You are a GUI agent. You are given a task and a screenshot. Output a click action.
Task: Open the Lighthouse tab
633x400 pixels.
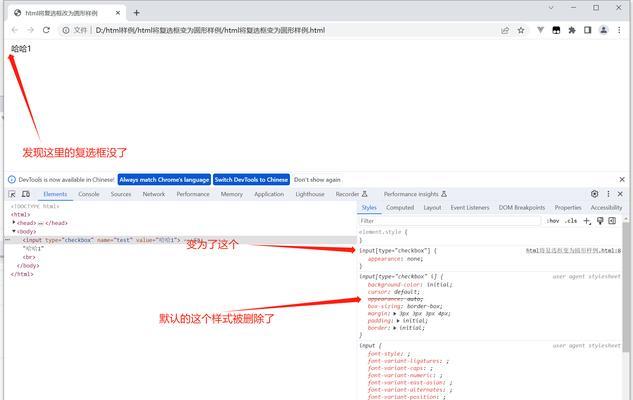click(x=310, y=194)
